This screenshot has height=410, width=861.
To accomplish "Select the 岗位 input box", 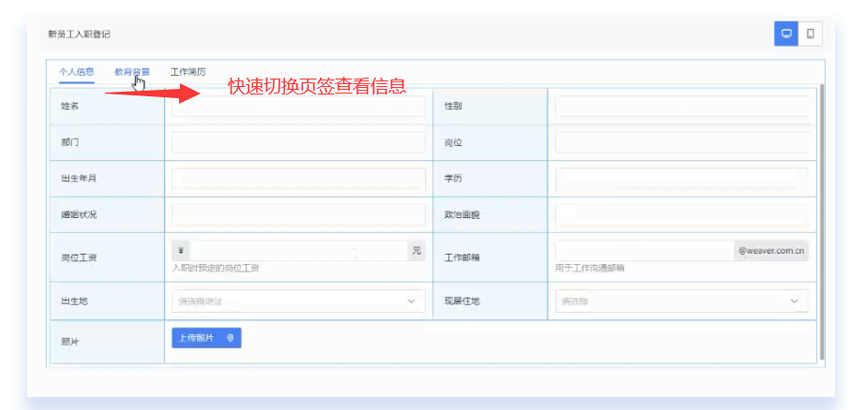I will [x=681, y=142].
